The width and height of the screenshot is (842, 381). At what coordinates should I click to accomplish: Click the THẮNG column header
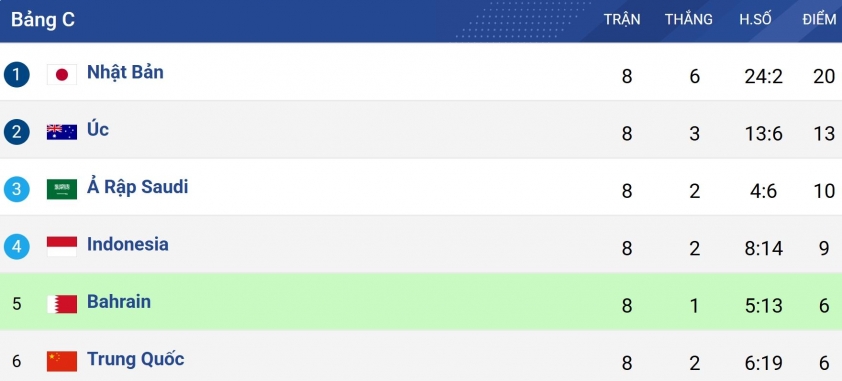(689, 19)
